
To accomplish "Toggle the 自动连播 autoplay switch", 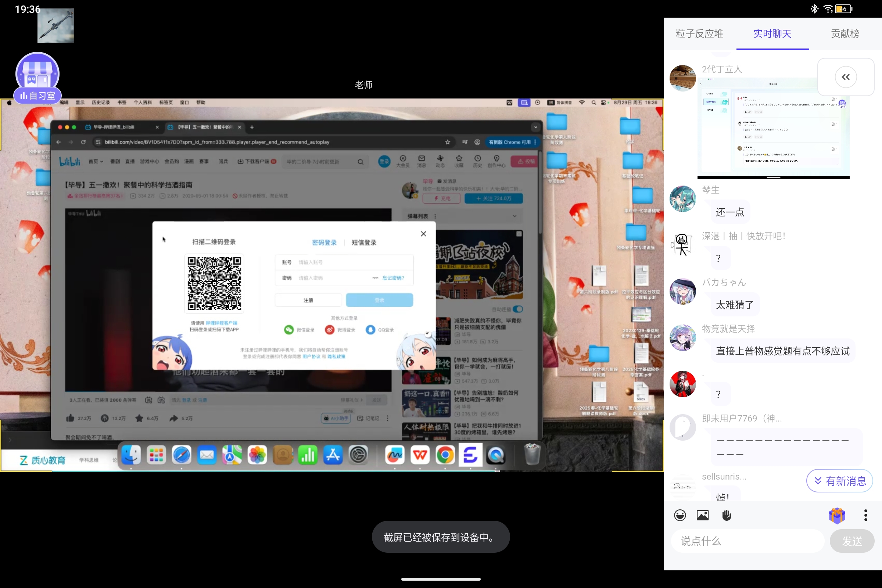I will [518, 309].
